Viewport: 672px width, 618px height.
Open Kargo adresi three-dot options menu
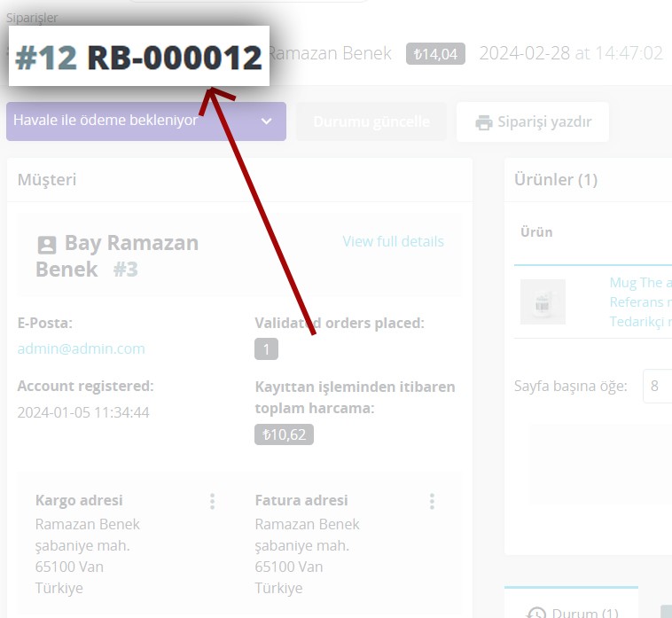[212, 501]
